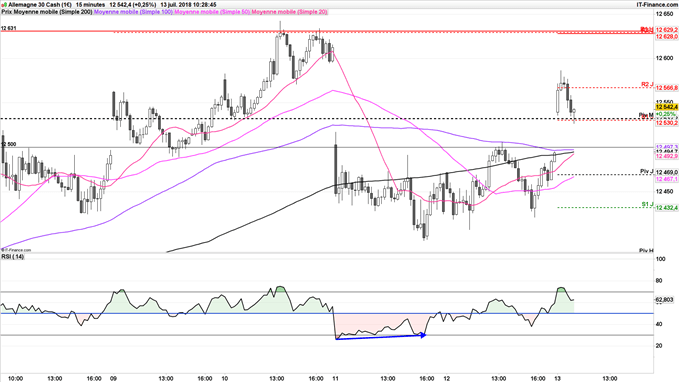Click the green 12 432,4 support price tag
Image resolution: width=679 pixels, height=382 pixels.
coord(666,208)
